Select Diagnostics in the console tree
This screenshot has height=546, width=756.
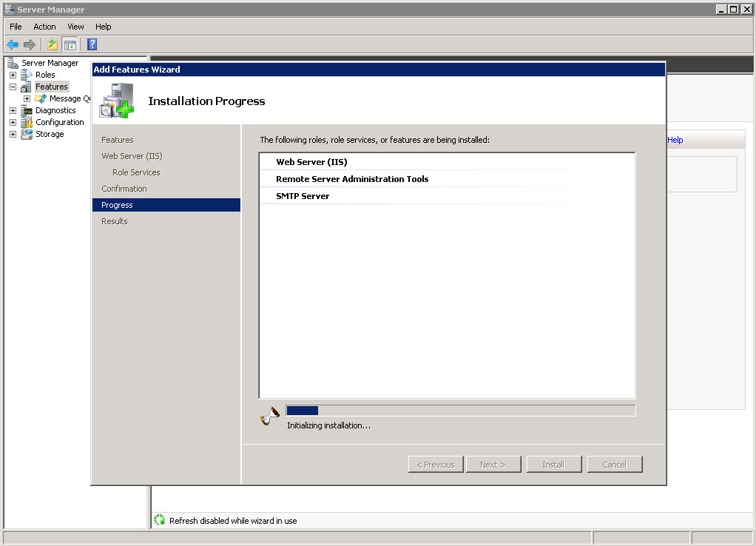55,110
